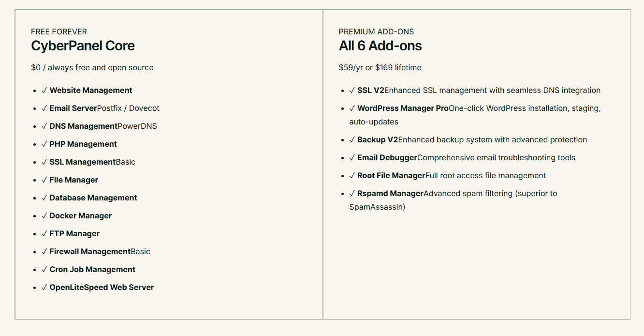Click the 'CyberPanel Core' heading
644x336 pixels.
(83, 46)
